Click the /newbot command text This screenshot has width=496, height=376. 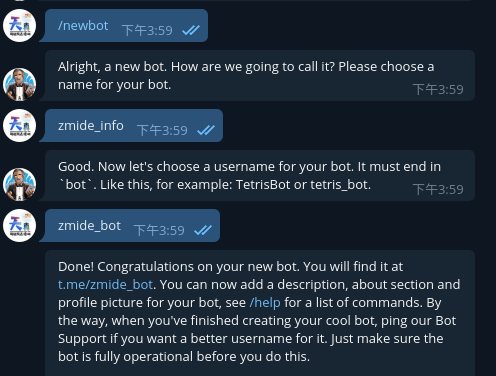pos(83,26)
